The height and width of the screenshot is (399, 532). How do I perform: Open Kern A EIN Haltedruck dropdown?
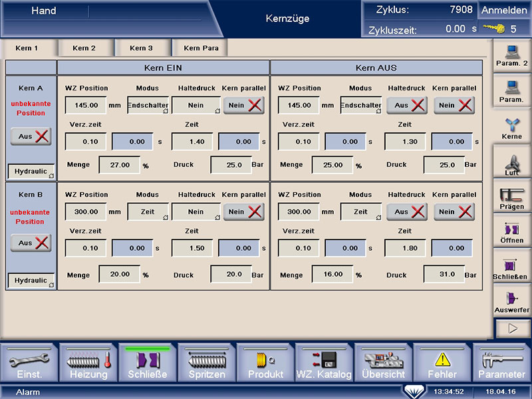[x=196, y=105]
